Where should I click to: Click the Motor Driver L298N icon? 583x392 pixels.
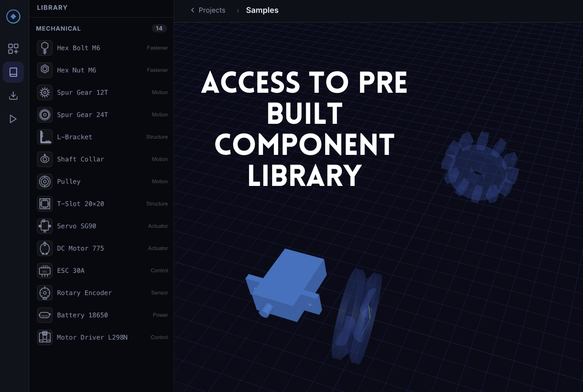[45, 337]
